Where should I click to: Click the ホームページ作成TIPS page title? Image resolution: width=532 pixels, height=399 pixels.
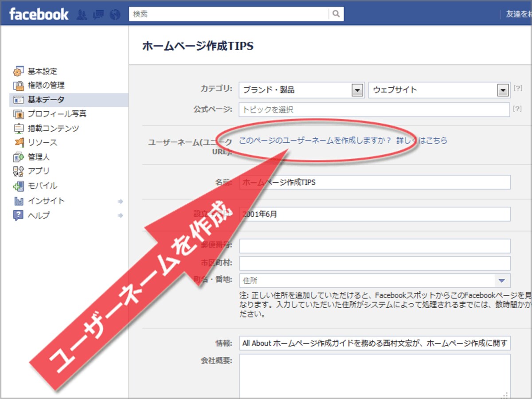click(198, 46)
